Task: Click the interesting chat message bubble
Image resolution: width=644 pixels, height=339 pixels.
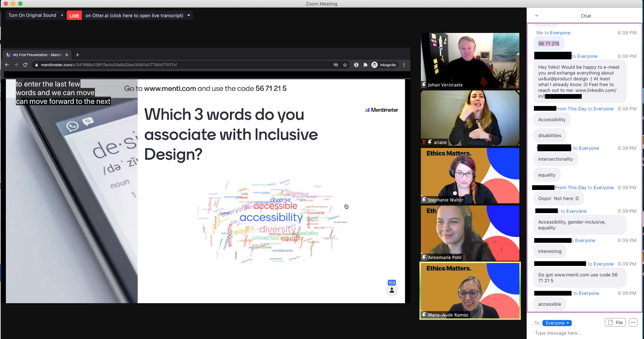Action: [550, 251]
